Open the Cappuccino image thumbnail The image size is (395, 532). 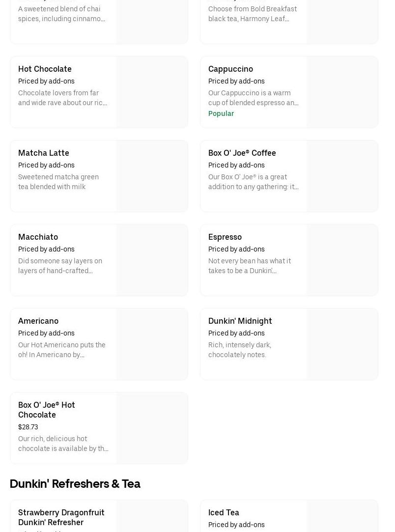342,92
